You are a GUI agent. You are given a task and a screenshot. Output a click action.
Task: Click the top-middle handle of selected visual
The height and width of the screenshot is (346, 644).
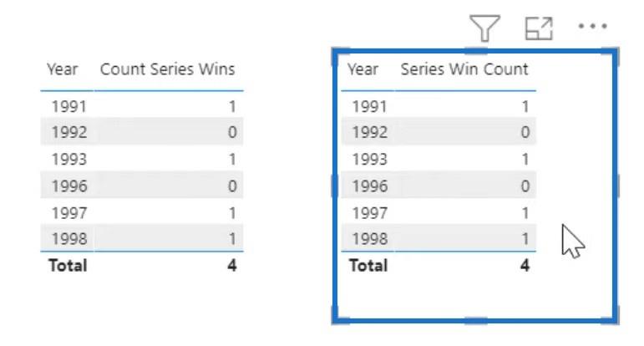coord(475,50)
